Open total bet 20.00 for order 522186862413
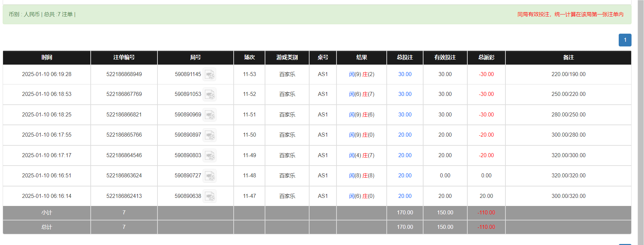 (405, 196)
